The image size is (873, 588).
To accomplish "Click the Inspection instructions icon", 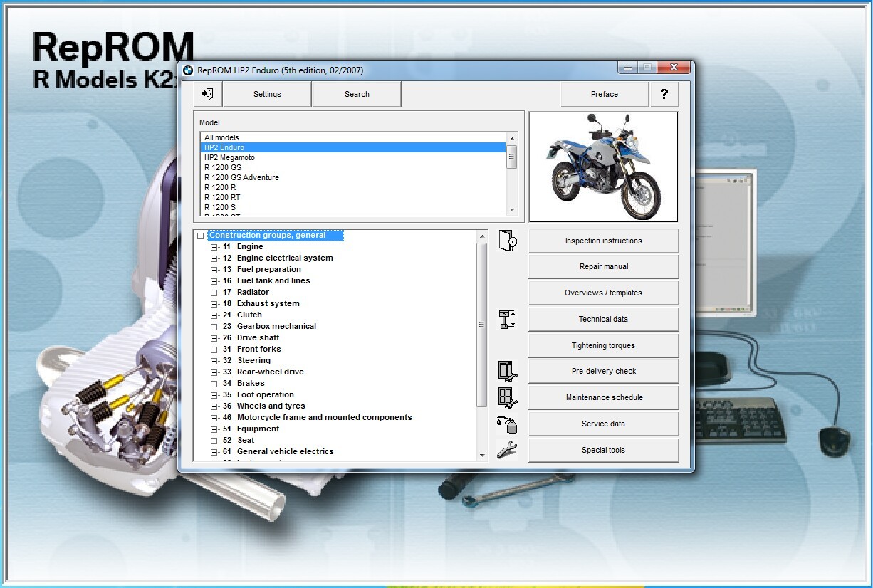I will click(507, 241).
